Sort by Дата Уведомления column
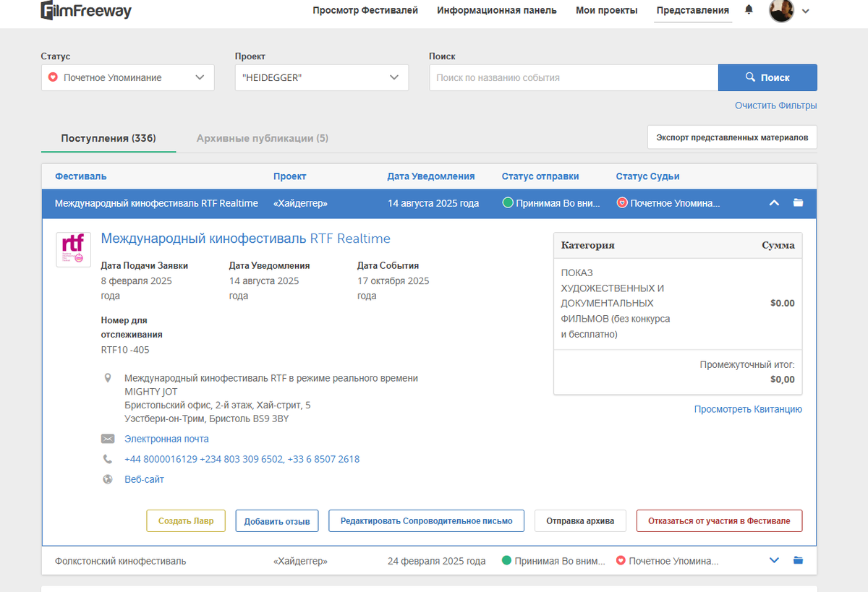This screenshot has height=592, width=868. (x=431, y=176)
